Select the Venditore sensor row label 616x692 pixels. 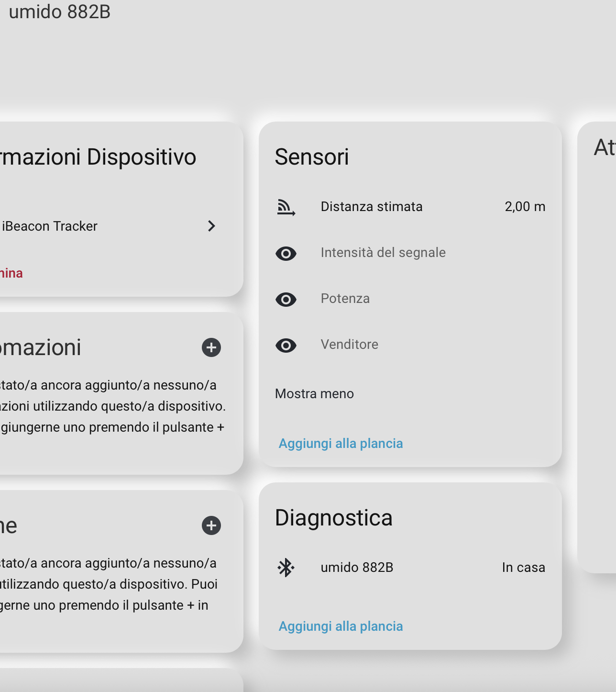tap(350, 345)
